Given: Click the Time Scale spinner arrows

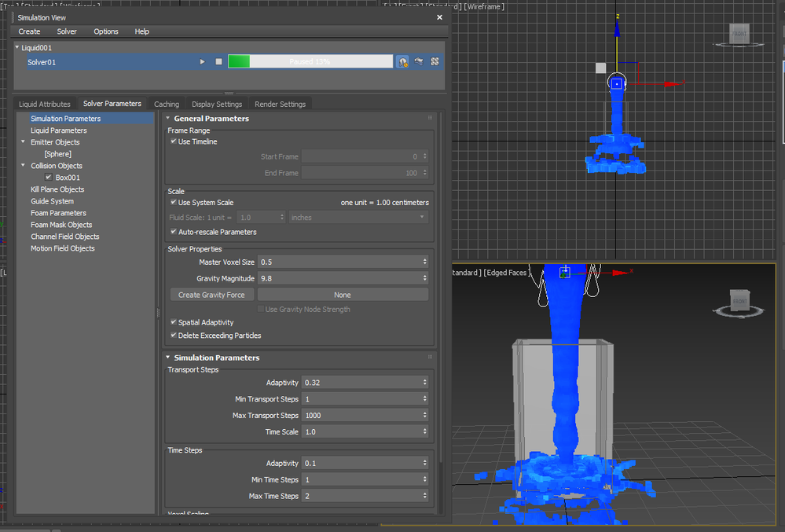Looking at the screenshot, I should (424, 431).
